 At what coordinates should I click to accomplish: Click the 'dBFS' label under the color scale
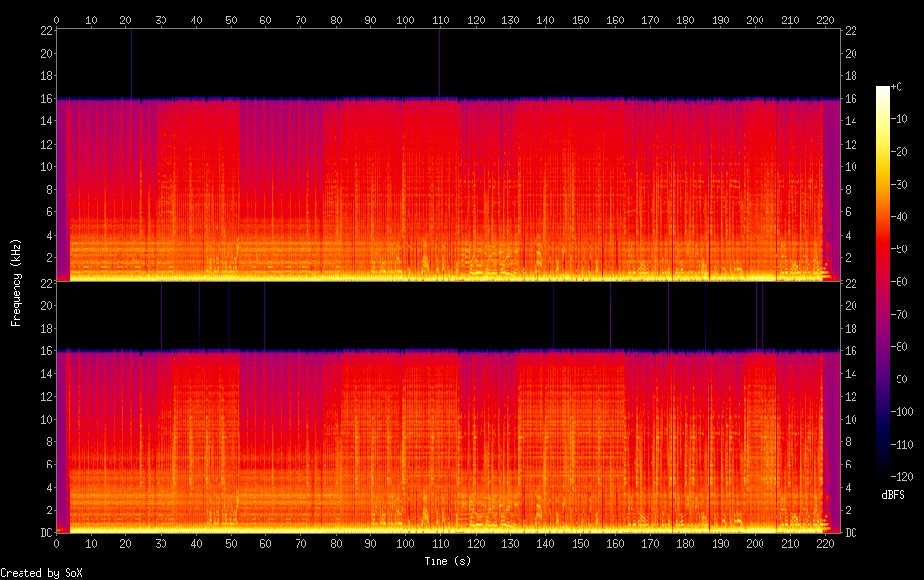tap(893, 495)
